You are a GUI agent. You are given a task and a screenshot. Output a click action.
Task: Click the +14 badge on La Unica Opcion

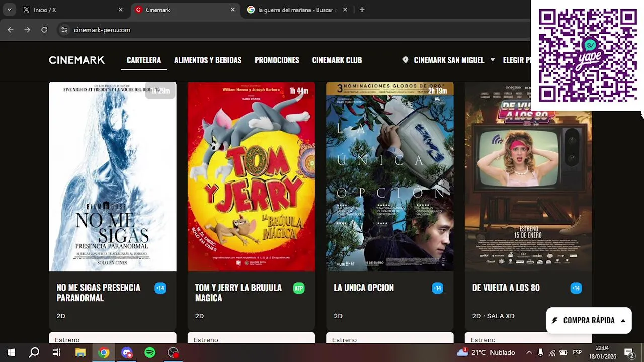[x=437, y=288]
